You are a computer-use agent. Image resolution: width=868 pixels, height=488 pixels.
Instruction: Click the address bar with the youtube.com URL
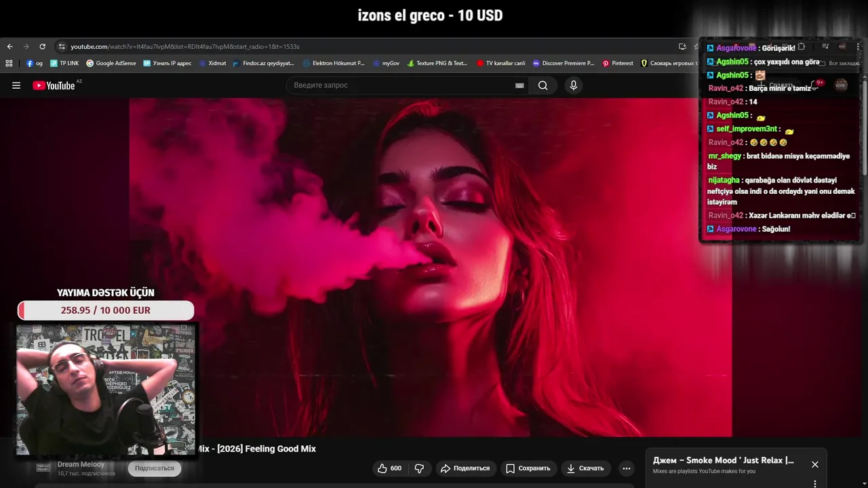point(366,47)
